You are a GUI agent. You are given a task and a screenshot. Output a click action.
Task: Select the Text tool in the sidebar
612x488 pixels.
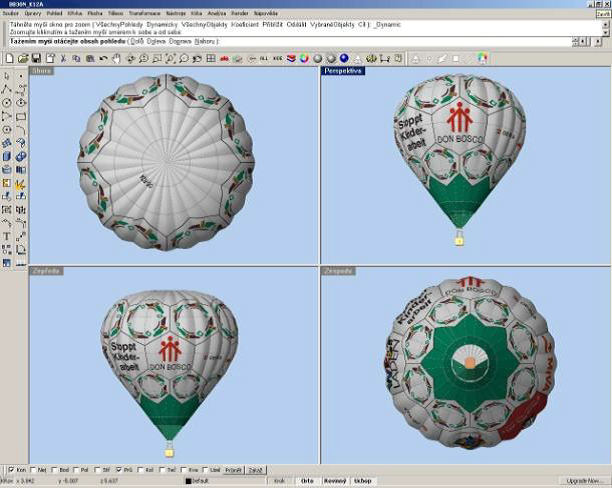click(x=7, y=236)
